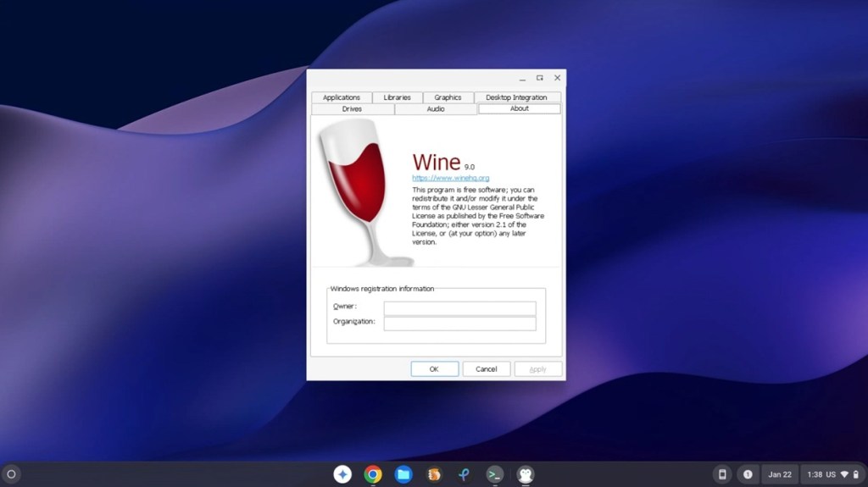Open quick settings from the clock area
868x487 pixels.
pyautogui.click(x=832, y=474)
